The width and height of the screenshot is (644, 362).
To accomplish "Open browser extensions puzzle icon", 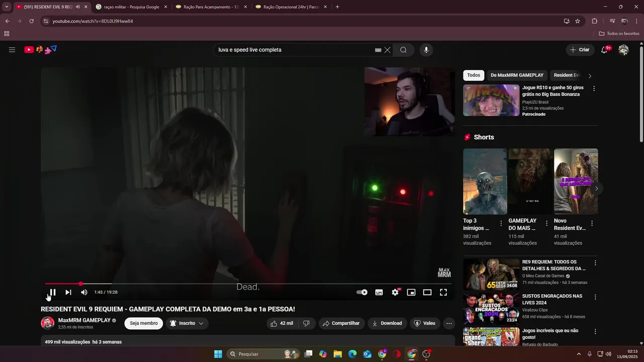I will 594,21.
